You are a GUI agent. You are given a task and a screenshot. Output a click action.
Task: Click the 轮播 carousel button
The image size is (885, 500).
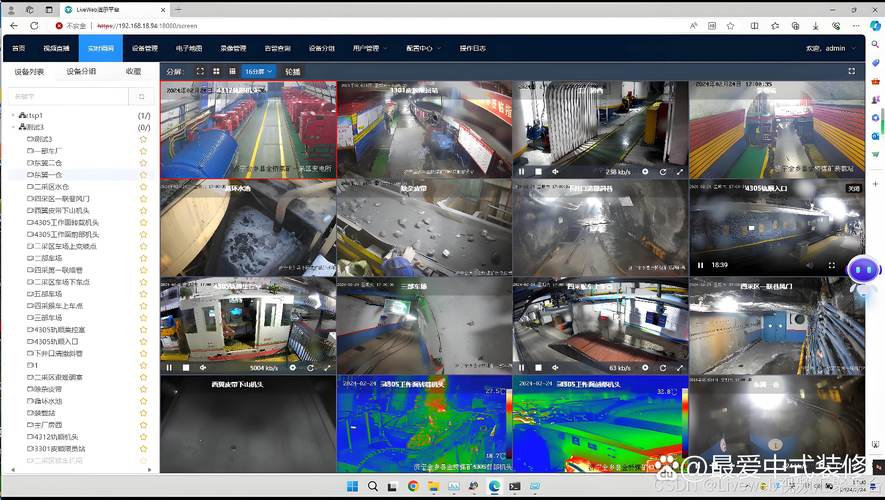tap(292, 72)
